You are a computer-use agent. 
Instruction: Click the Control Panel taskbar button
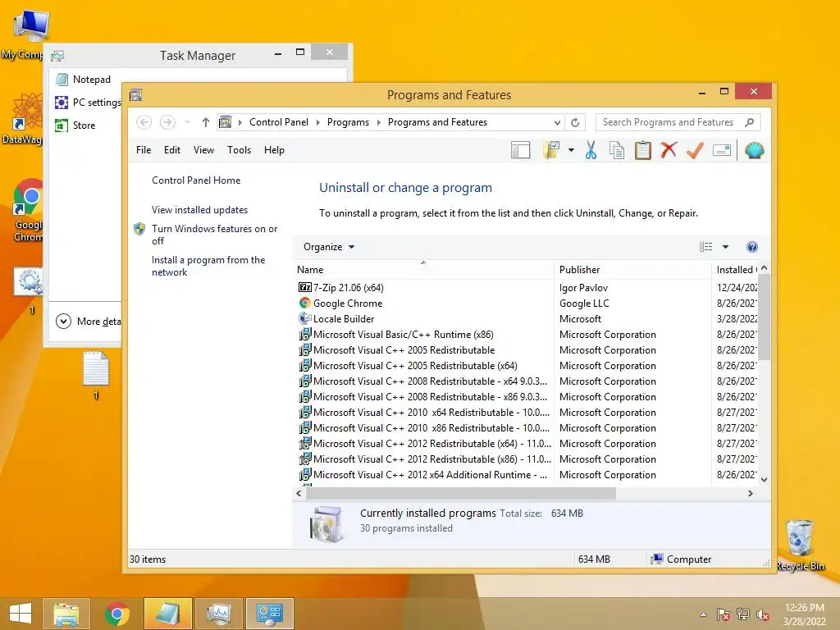coord(269,614)
